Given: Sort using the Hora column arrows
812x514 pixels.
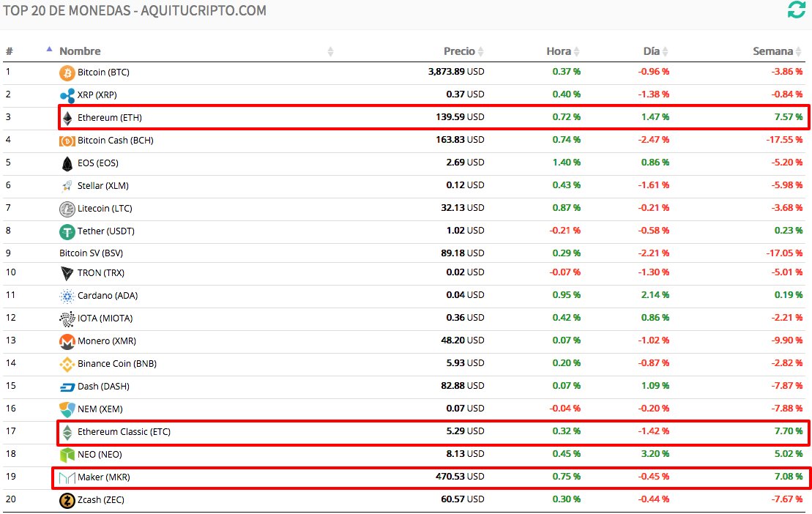Looking at the screenshot, I should coord(576,51).
